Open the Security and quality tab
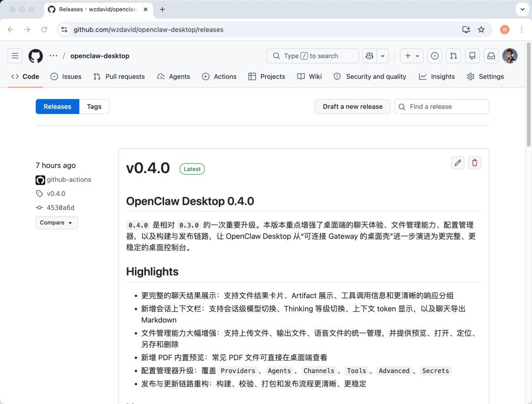Image resolution: width=532 pixels, height=404 pixels. tap(370, 77)
